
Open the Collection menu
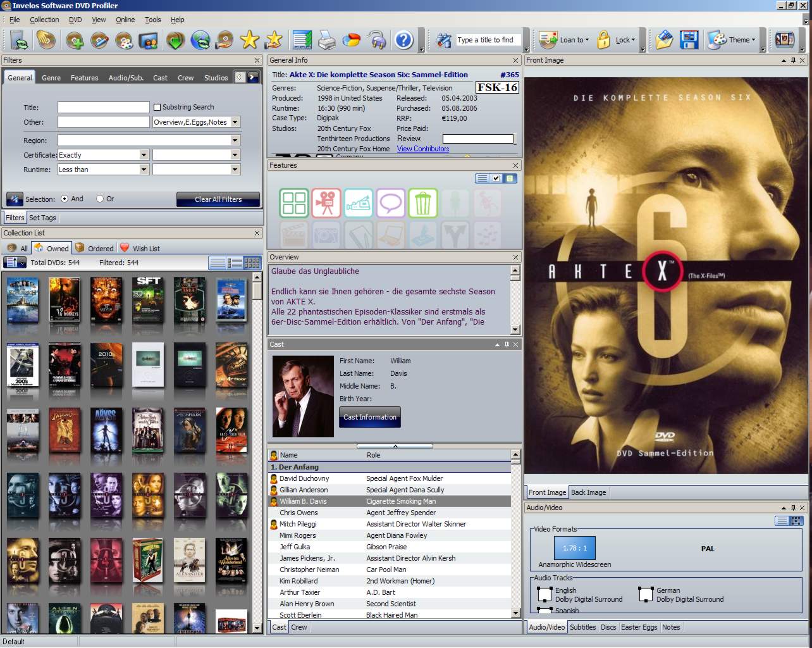pos(44,20)
